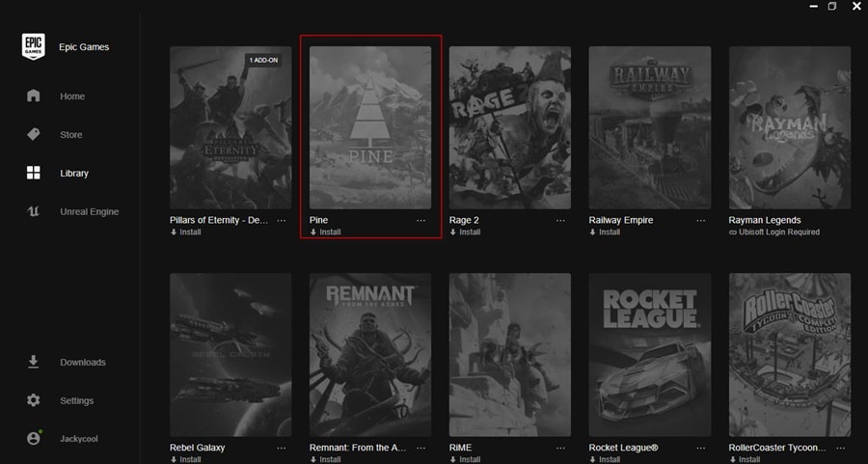Image resolution: width=868 pixels, height=464 pixels.
Task: Open the three-dot menu for RiME
Action: click(560, 448)
